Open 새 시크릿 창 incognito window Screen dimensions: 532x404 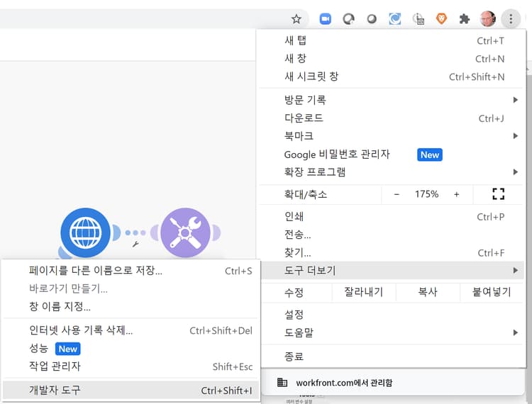pyautogui.click(x=392, y=77)
